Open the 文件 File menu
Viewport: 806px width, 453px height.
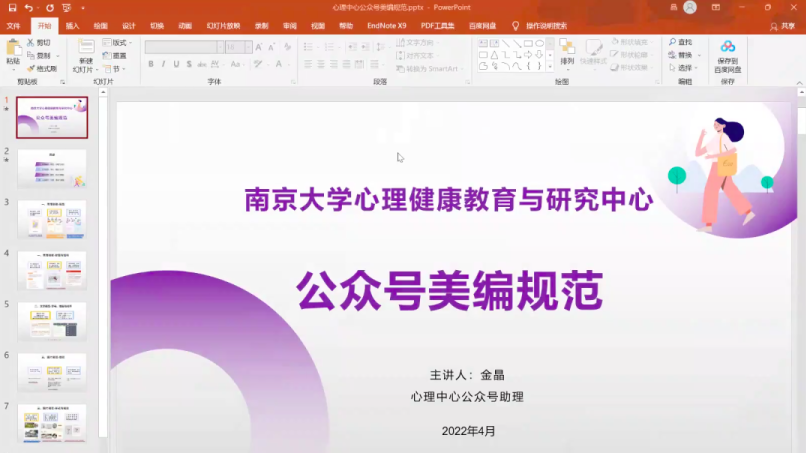coord(13,26)
